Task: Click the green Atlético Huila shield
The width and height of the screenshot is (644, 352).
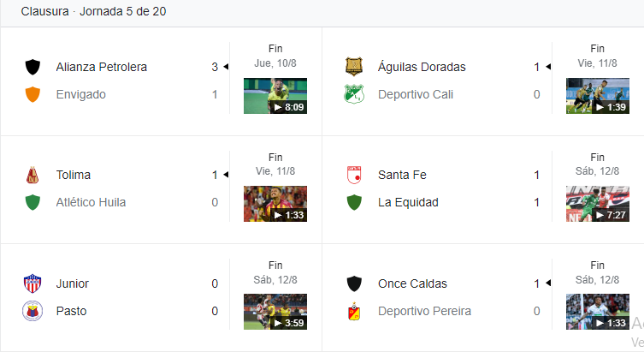Action: tap(32, 203)
